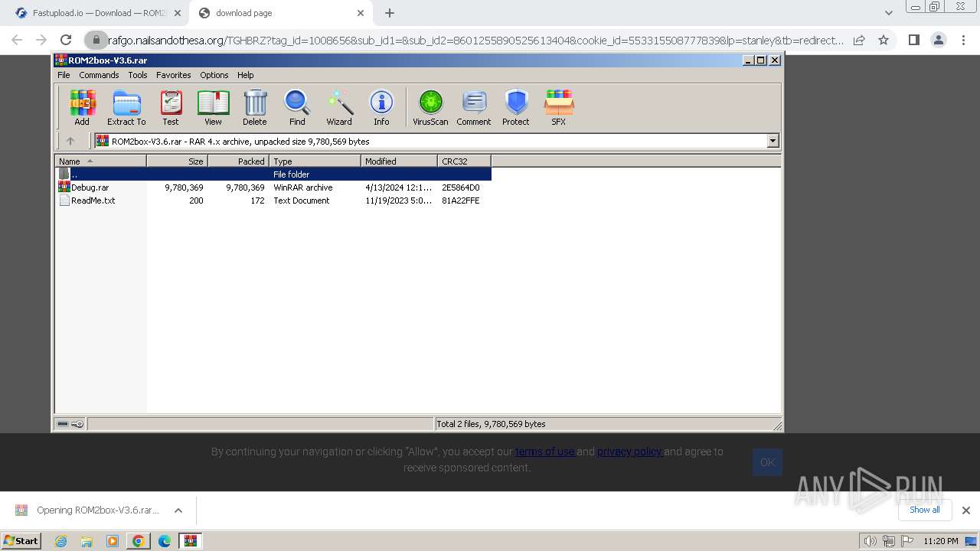
Task: Sort by the Size column header
Action: 177,161
